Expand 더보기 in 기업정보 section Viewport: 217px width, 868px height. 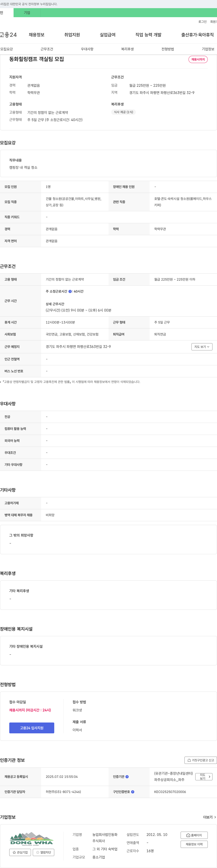click(x=210, y=817)
